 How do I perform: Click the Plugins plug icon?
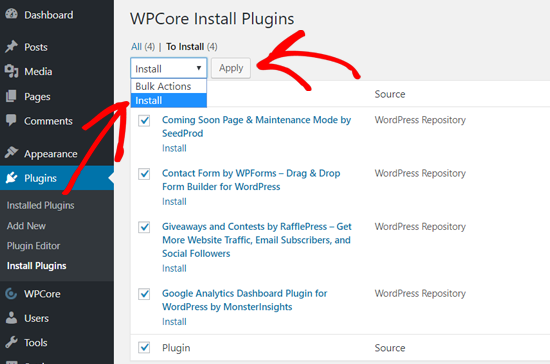11,178
